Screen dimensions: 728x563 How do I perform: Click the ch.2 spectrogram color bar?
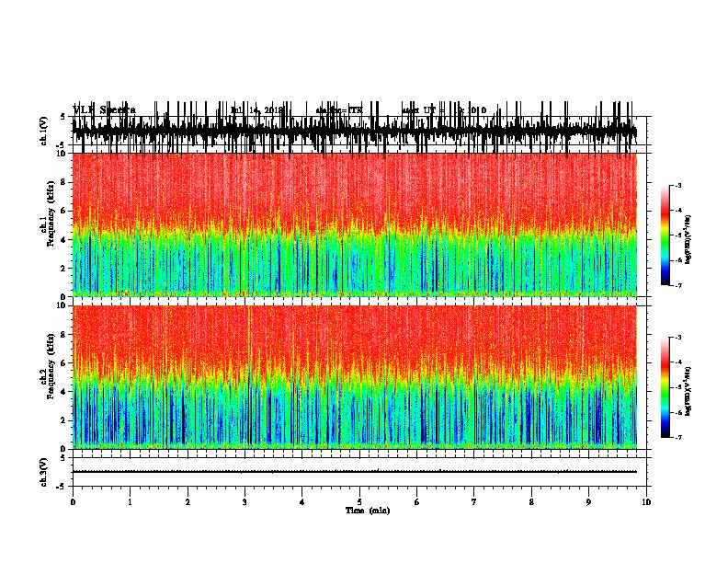(665, 387)
